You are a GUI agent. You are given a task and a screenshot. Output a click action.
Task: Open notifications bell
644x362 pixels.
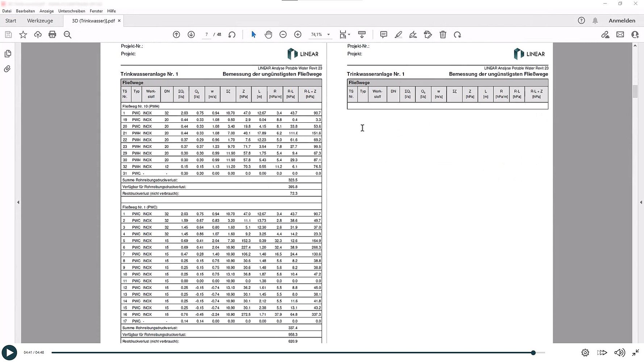(x=595, y=21)
